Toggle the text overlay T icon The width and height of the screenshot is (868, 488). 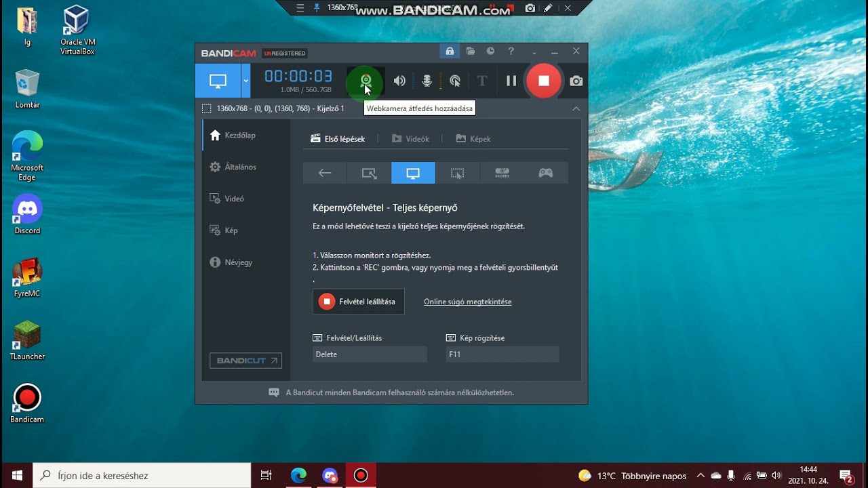click(x=482, y=81)
